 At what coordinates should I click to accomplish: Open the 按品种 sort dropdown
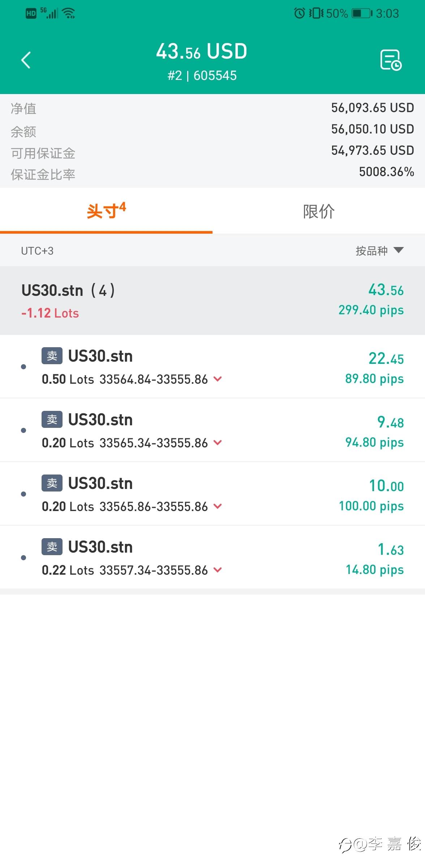[x=379, y=251]
